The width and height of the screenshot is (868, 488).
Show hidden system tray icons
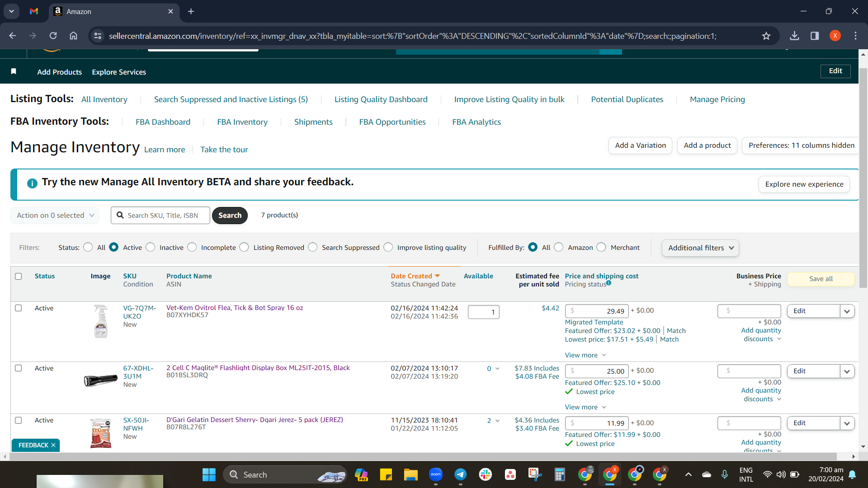tap(688, 474)
